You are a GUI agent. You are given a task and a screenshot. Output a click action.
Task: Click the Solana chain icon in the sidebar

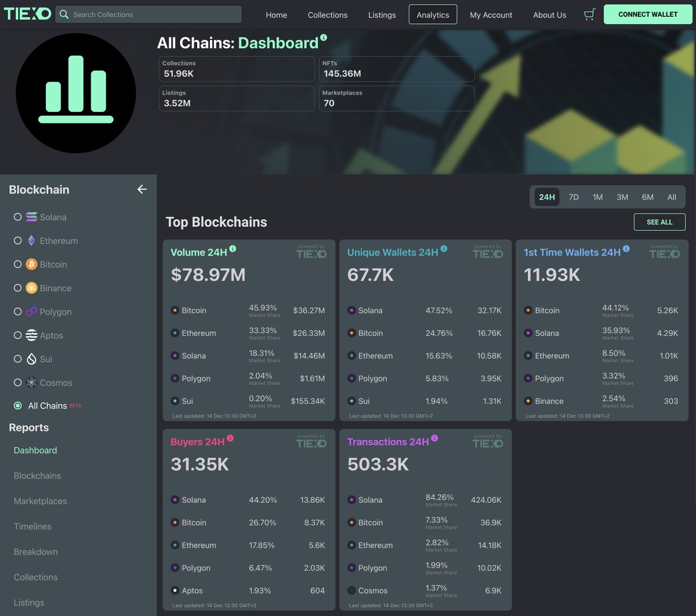pos(32,216)
